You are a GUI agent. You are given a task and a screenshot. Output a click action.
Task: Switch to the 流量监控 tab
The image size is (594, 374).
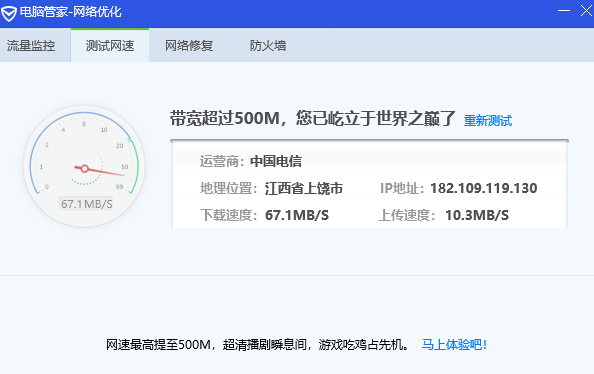(x=31, y=46)
